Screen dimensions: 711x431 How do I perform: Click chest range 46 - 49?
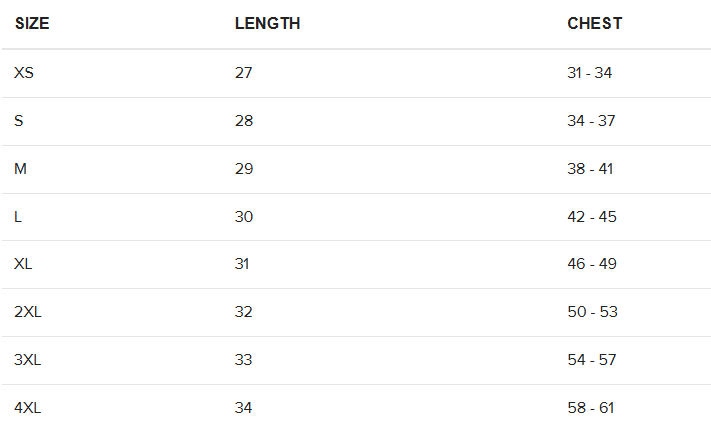point(592,264)
